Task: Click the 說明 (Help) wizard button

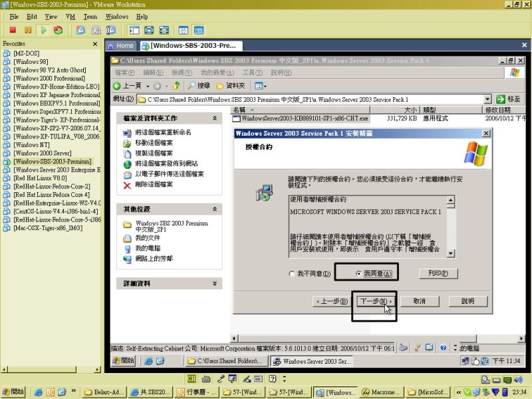Action: pyautogui.click(x=468, y=301)
